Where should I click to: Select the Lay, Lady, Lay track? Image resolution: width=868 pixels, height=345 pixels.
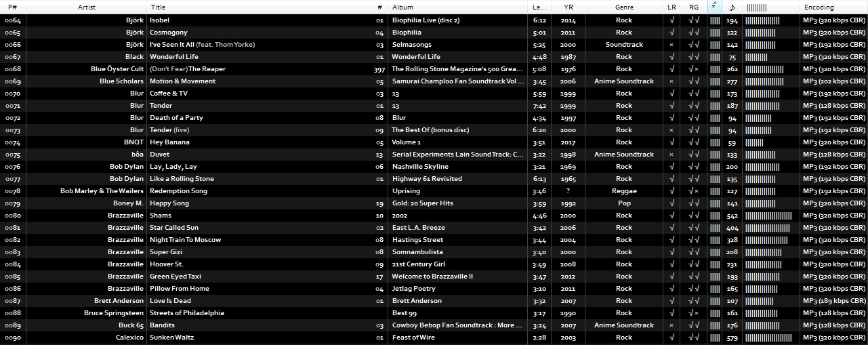pos(173,167)
